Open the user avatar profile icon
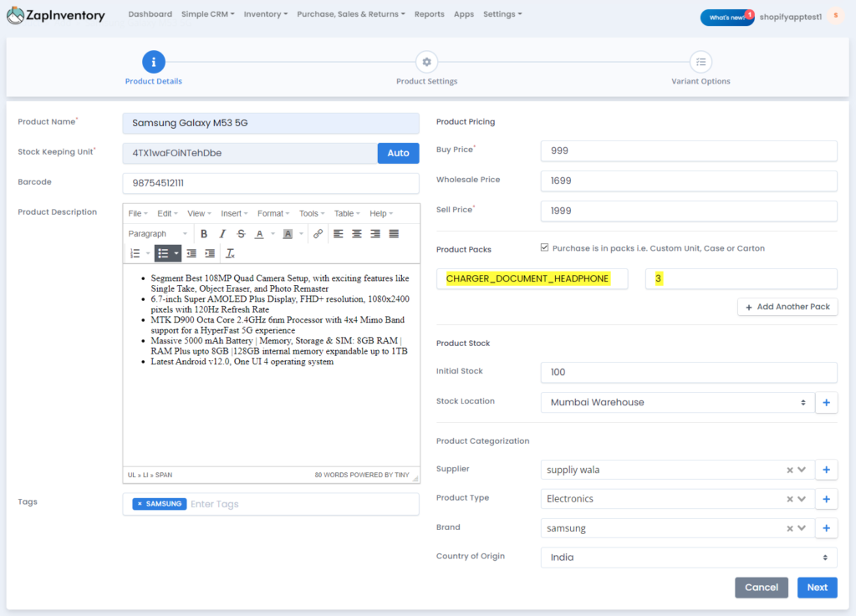This screenshot has width=856, height=616. (x=835, y=16)
